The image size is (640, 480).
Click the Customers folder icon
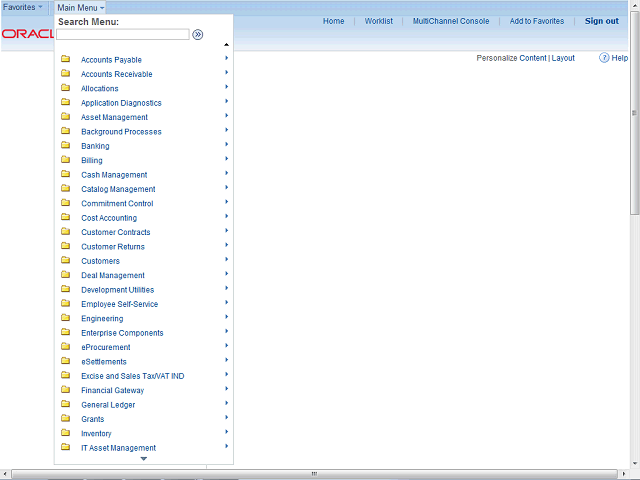coord(65,260)
